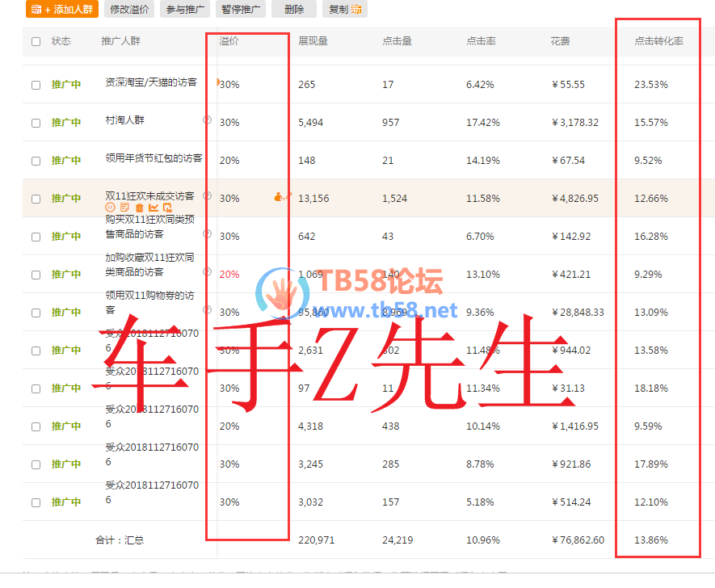
Task: Tick the select-all checkbox beside 状态 header
Action: [36, 41]
